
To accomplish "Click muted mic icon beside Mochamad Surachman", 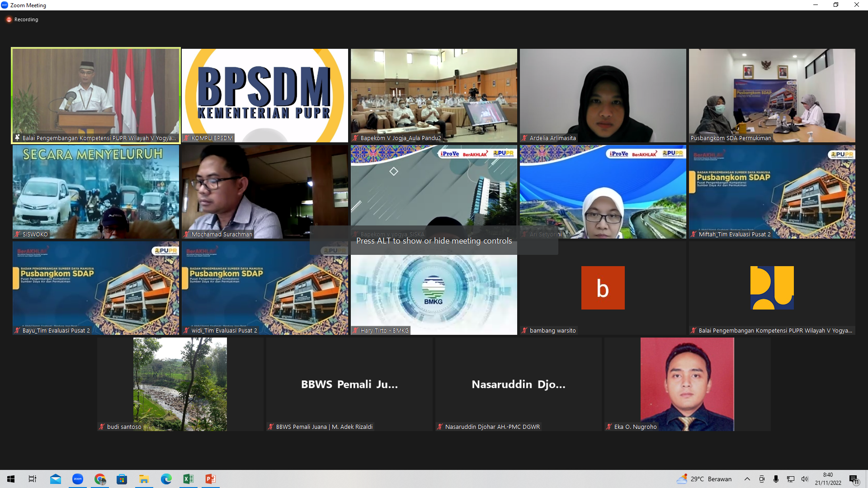I will click(x=186, y=234).
